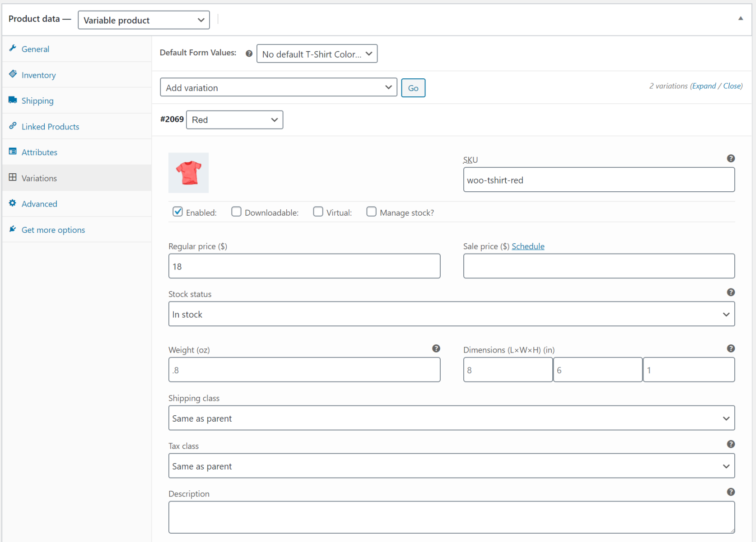756x542 pixels.
Task: Click the Tax class help icon
Action: pos(731,444)
